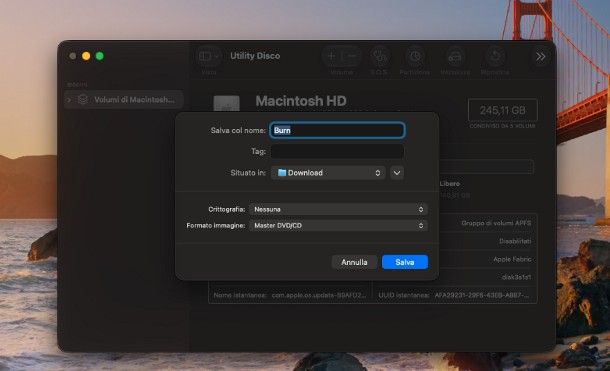
Task: Open the Formato immagine Master DVD/CD dropdown
Action: [338, 226]
